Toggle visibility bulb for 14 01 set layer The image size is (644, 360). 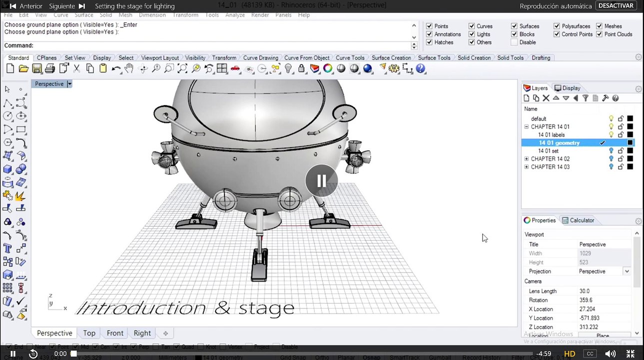click(611, 151)
